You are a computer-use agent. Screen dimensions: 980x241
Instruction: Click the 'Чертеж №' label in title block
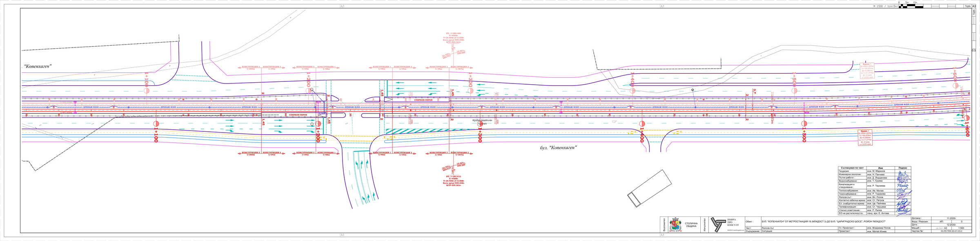pyautogui.click(x=917, y=231)
